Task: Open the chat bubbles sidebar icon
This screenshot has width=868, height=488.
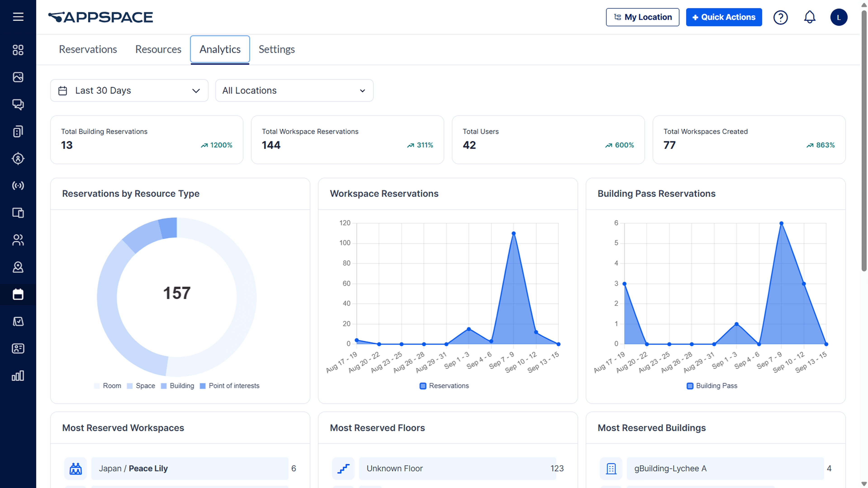Action: tap(18, 104)
